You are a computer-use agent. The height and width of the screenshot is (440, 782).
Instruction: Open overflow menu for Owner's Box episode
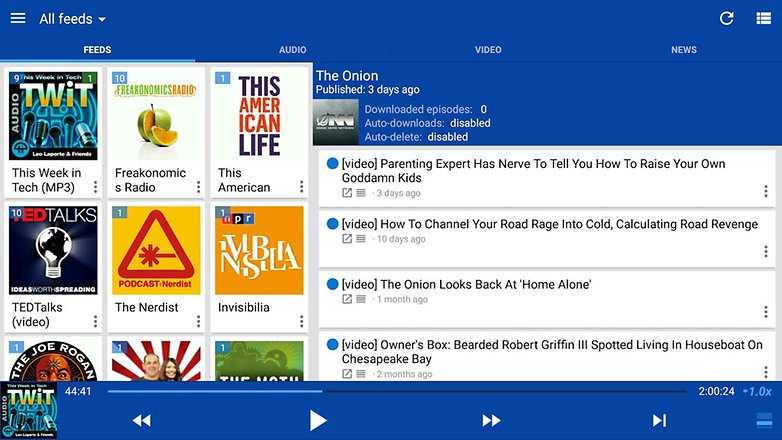tap(766, 372)
